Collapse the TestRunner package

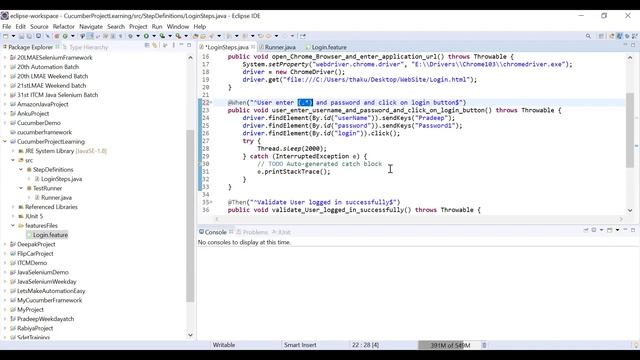[21, 188]
